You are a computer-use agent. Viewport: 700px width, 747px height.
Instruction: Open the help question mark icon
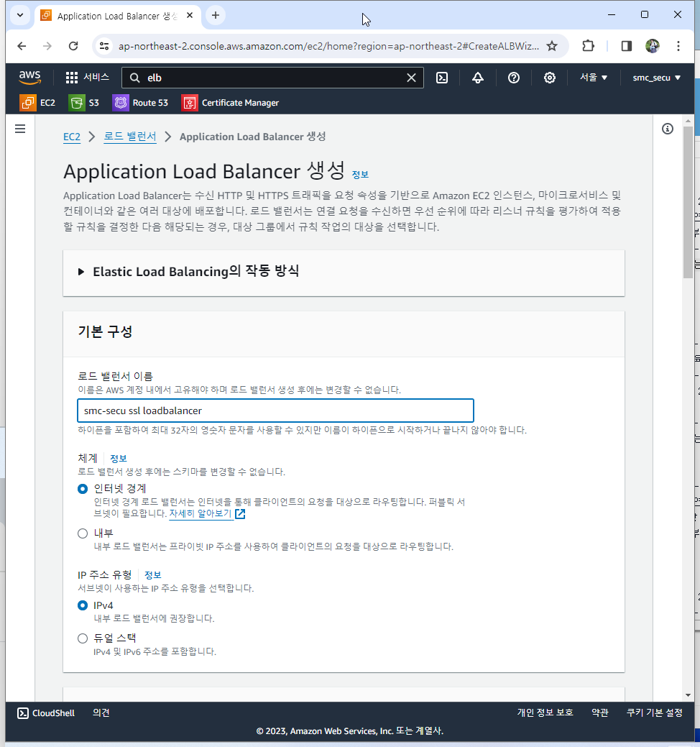coord(513,78)
